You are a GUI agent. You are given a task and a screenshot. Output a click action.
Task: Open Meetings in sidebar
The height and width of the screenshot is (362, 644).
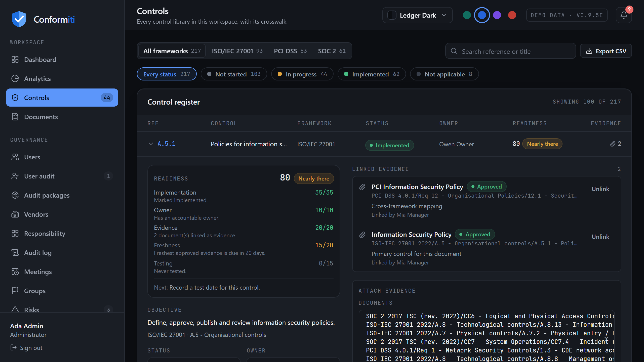pos(62,272)
